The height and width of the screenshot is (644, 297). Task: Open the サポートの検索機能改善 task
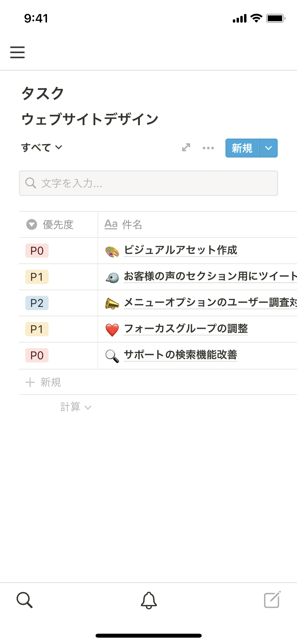(x=181, y=355)
